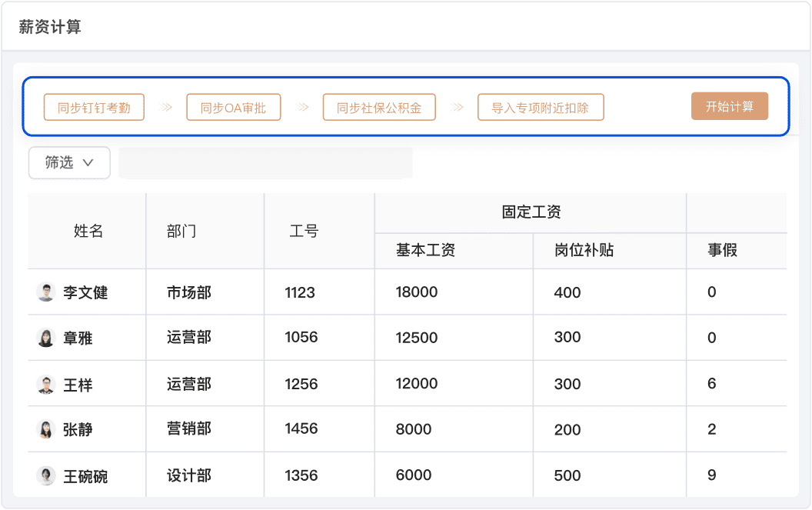
Task: Click 王样's avatar picture
Action: 46,385
